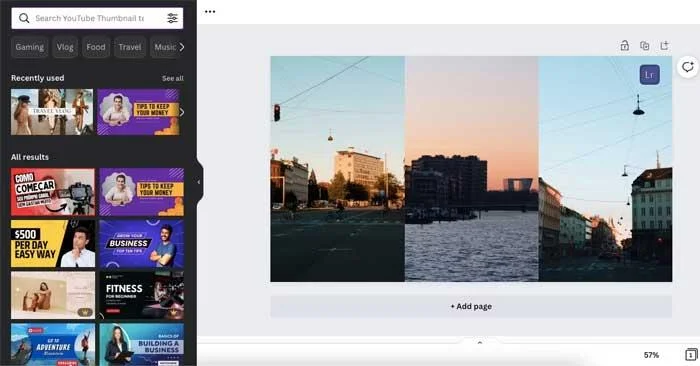Select the right street lamp photo
Image resolution: width=700 pixels, height=366 pixels.
(605, 169)
